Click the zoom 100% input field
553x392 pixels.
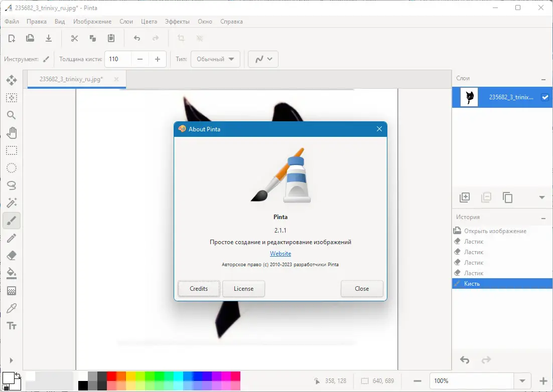(472, 381)
